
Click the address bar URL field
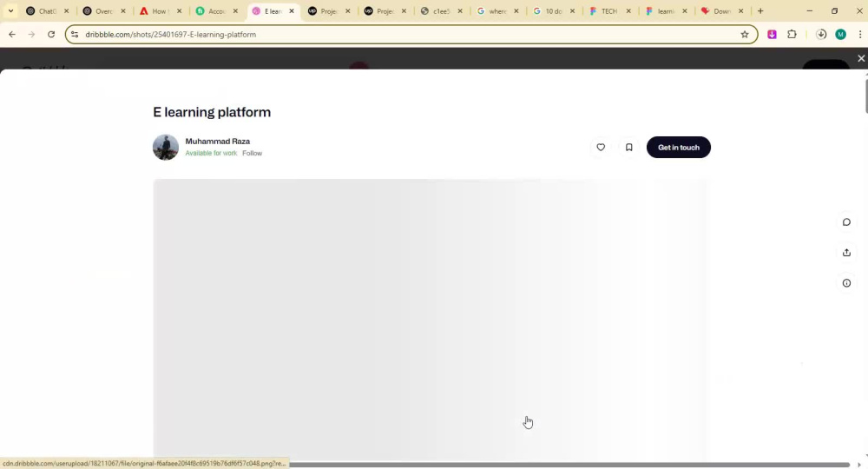[x=410, y=35]
